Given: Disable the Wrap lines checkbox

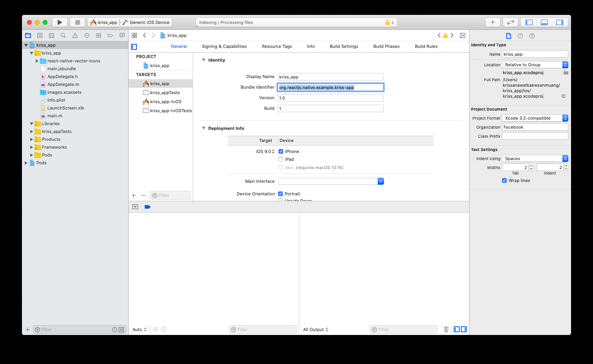Looking at the screenshot, I should [504, 180].
